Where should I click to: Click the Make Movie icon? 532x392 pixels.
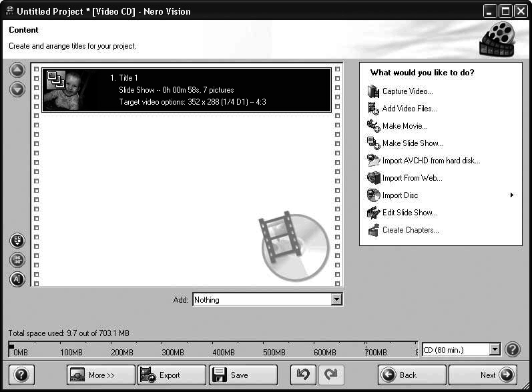point(373,126)
